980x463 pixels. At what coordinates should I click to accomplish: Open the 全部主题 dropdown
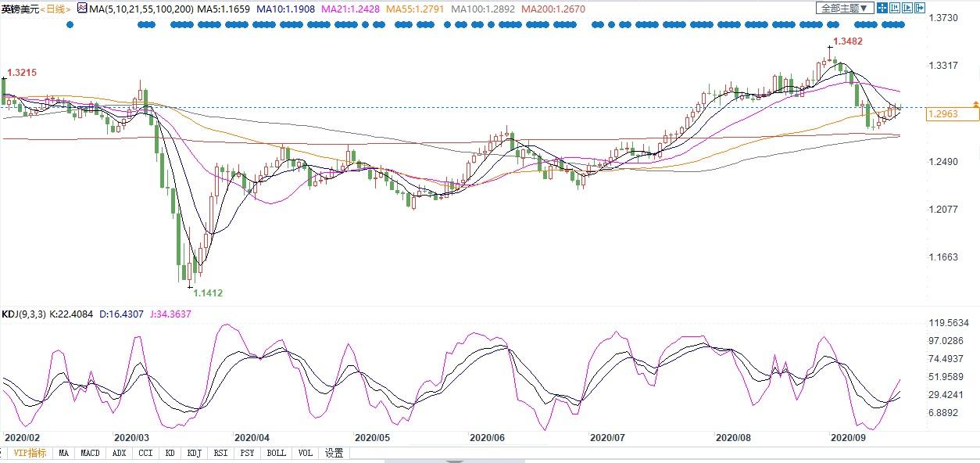tap(845, 8)
